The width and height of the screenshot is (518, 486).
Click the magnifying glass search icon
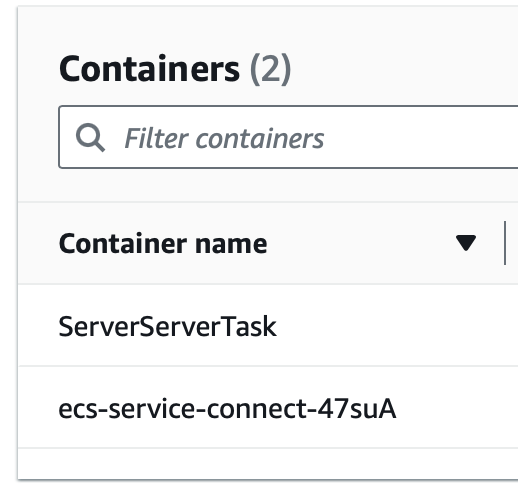pos(90,138)
